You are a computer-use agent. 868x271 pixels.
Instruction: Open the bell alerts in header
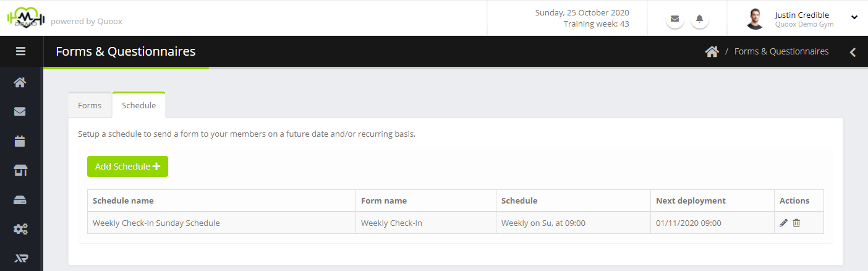(700, 19)
